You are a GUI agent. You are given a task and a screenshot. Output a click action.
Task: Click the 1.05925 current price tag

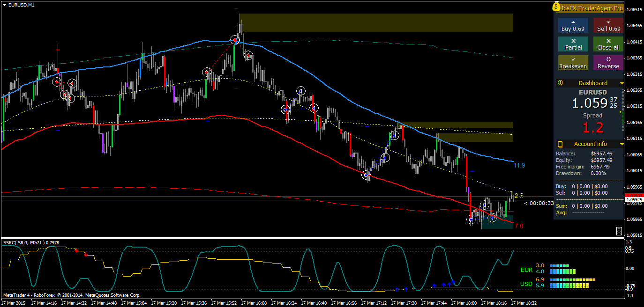(x=634, y=200)
